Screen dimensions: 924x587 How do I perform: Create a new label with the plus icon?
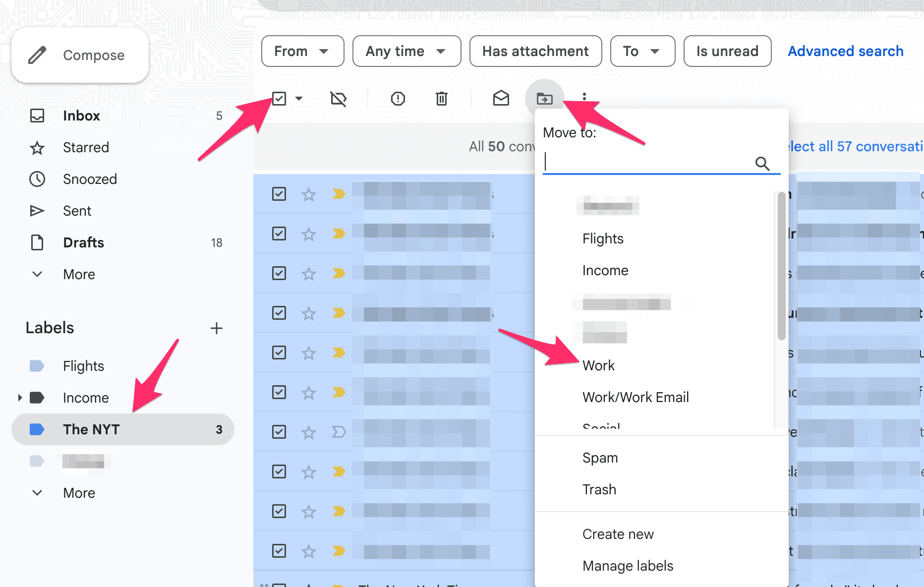[x=217, y=328]
